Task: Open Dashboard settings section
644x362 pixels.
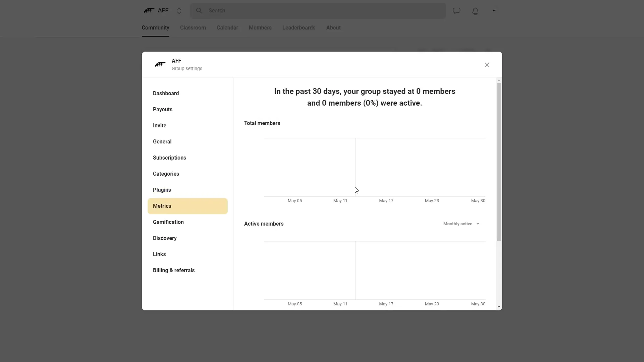Action: 187,94
